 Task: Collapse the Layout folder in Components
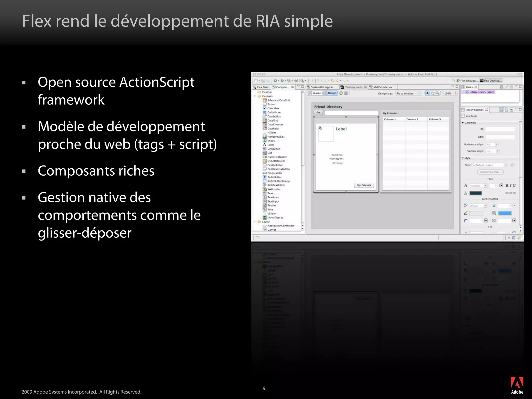pyautogui.click(x=255, y=222)
